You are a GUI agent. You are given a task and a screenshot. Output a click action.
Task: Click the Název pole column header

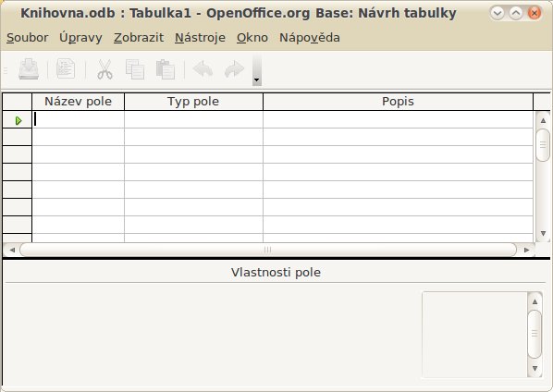point(78,102)
